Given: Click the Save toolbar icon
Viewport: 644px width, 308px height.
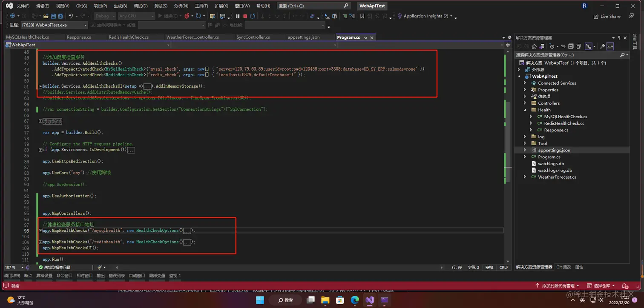Looking at the screenshot, I should pyautogui.click(x=53, y=16).
